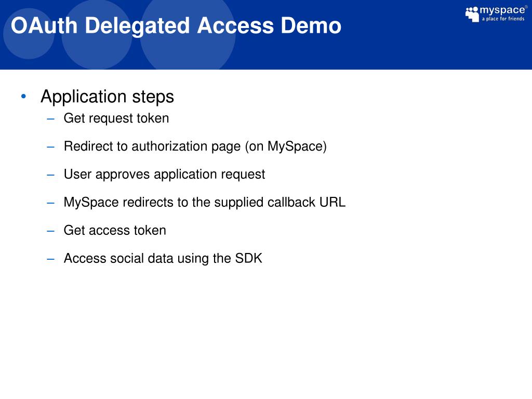Click 'Access social data using the SDK'
This screenshot has height=399, width=532.
tap(163, 259)
